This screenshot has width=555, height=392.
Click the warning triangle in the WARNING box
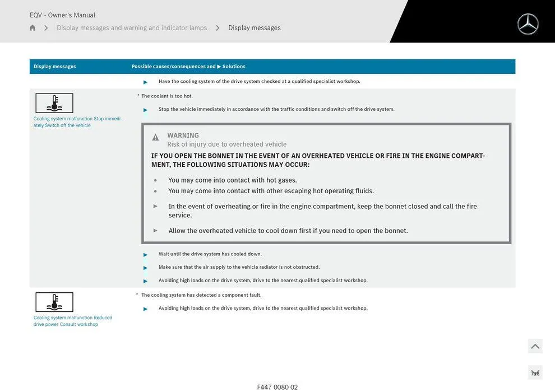click(155, 136)
